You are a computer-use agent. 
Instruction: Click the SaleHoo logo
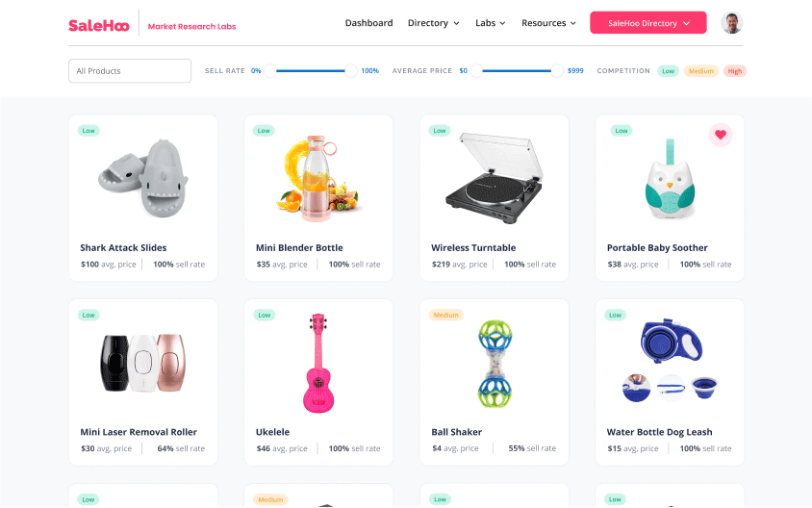tap(99, 25)
